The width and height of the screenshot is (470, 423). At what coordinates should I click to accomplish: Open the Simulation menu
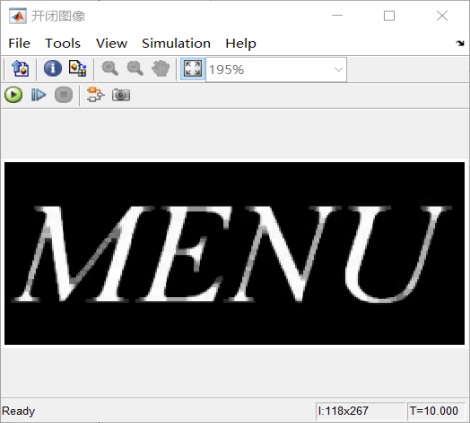click(176, 43)
